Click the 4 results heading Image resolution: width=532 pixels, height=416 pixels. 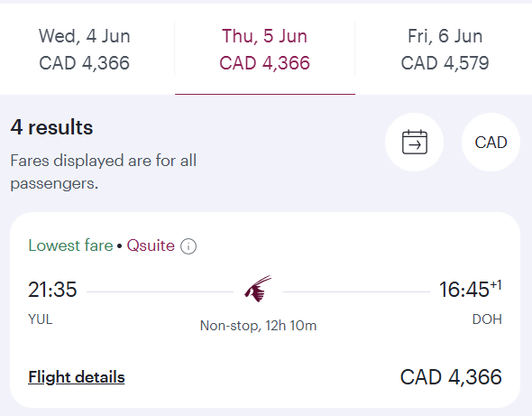click(x=51, y=127)
